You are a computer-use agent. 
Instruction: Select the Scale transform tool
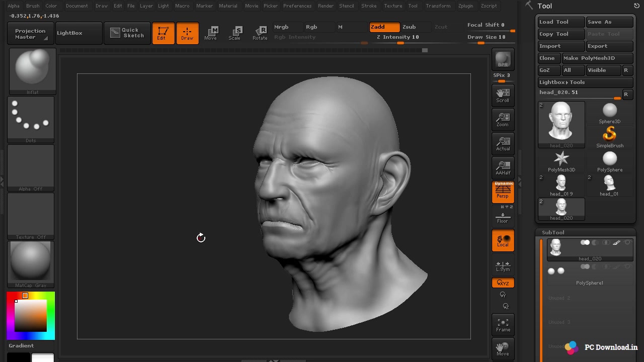click(x=235, y=33)
